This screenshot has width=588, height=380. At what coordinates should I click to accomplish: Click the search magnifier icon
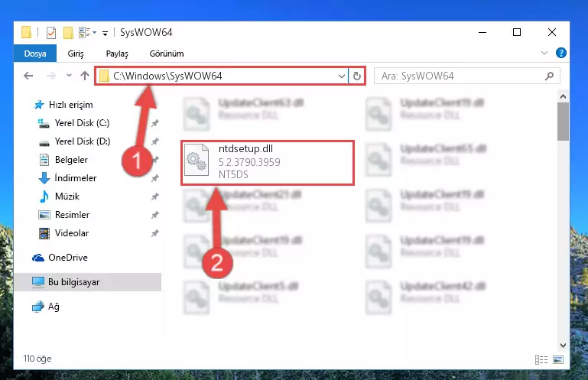click(x=549, y=76)
